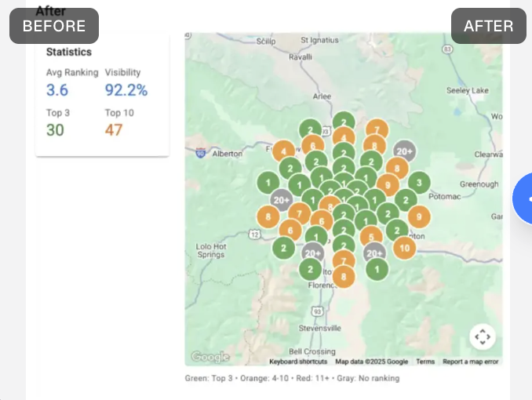Click the Route 12 highway shield
Image resolution: width=532 pixels, height=400 pixels.
point(255,234)
